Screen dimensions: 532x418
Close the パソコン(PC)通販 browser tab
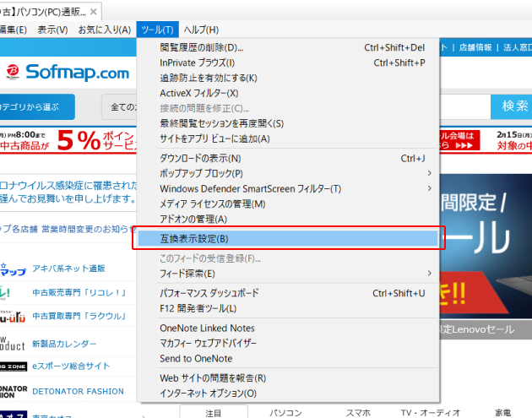(x=93, y=12)
